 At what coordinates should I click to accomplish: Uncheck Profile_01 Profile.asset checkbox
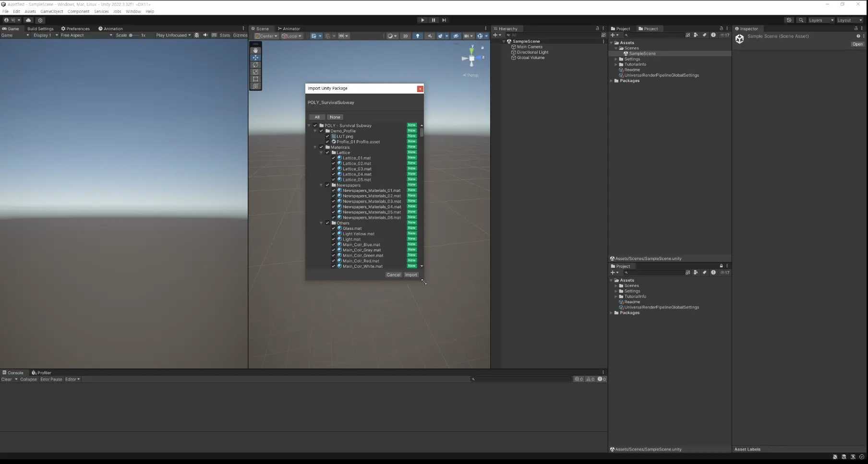(x=327, y=142)
